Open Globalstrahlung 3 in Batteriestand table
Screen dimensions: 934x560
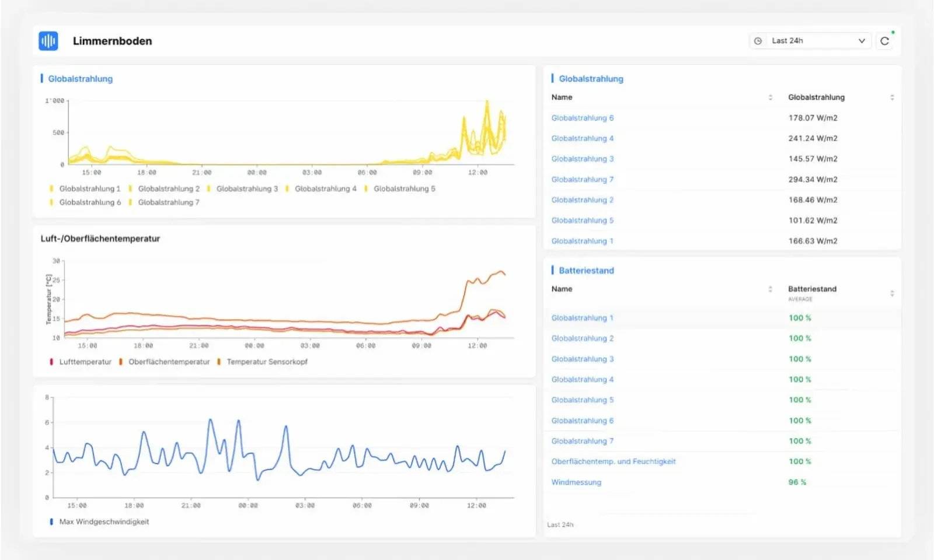click(x=583, y=359)
